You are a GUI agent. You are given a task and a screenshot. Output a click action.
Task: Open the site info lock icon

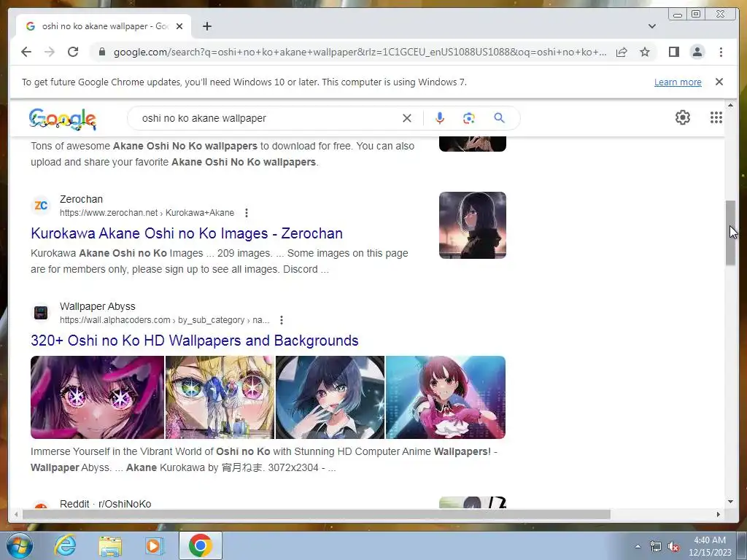tap(101, 52)
